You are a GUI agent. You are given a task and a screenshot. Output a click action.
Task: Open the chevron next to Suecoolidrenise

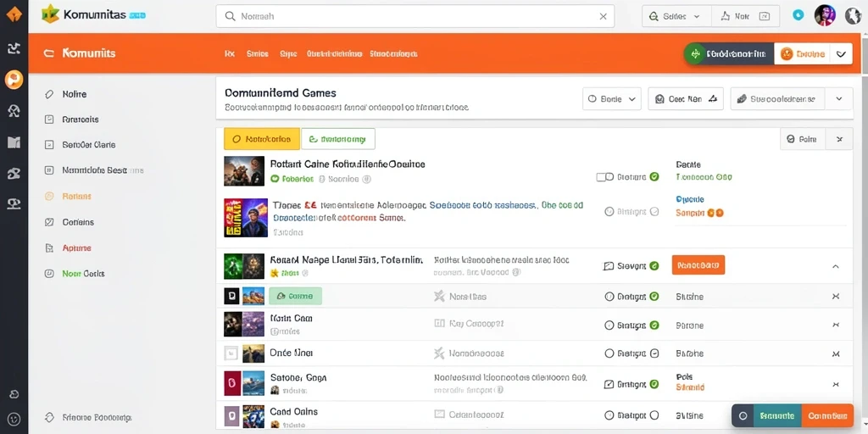click(x=838, y=99)
